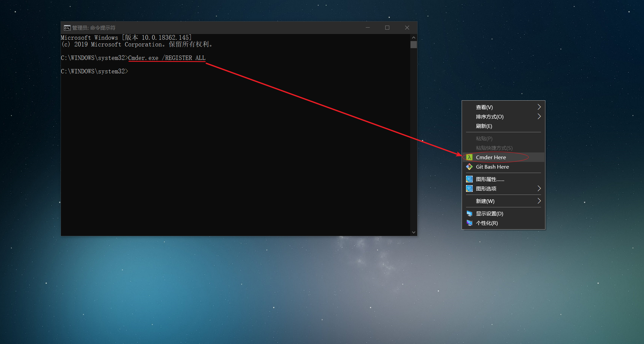Click the green lambda Cmder Here icon
The width and height of the screenshot is (644, 344).
(x=469, y=157)
